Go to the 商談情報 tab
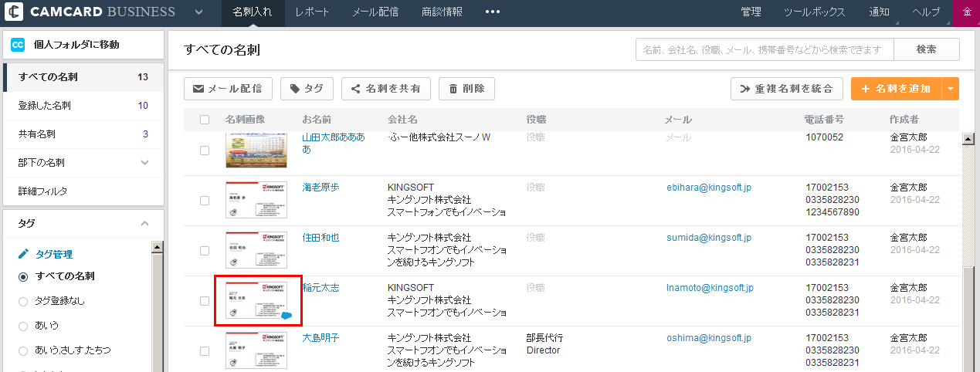The height and width of the screenshot is (372, 980). [x=443, y=12]
